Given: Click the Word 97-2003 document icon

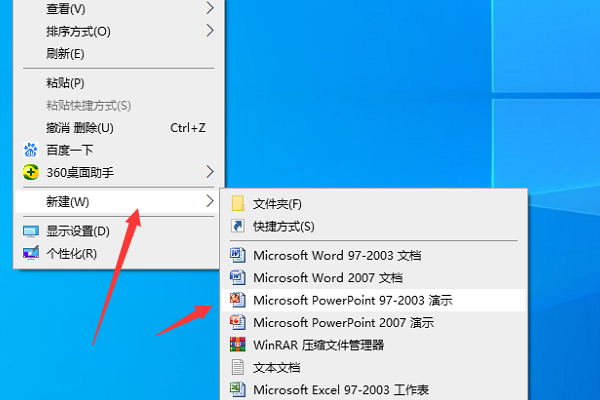Looking at the screenshot, I should pos(238,255).
